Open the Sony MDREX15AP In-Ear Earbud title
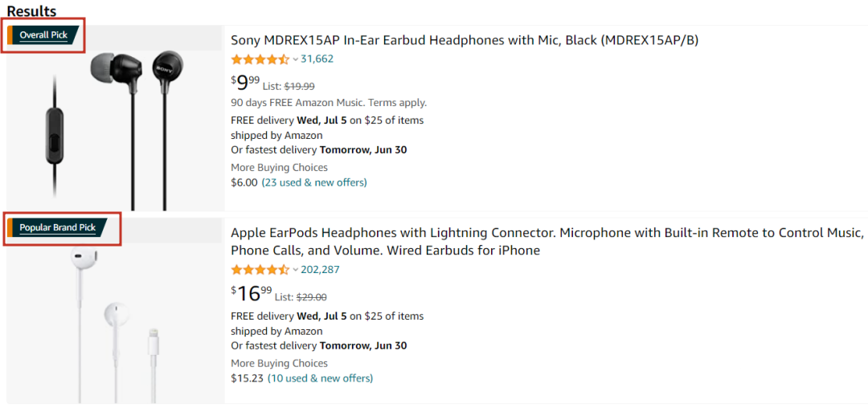 [x=464, y=40]
